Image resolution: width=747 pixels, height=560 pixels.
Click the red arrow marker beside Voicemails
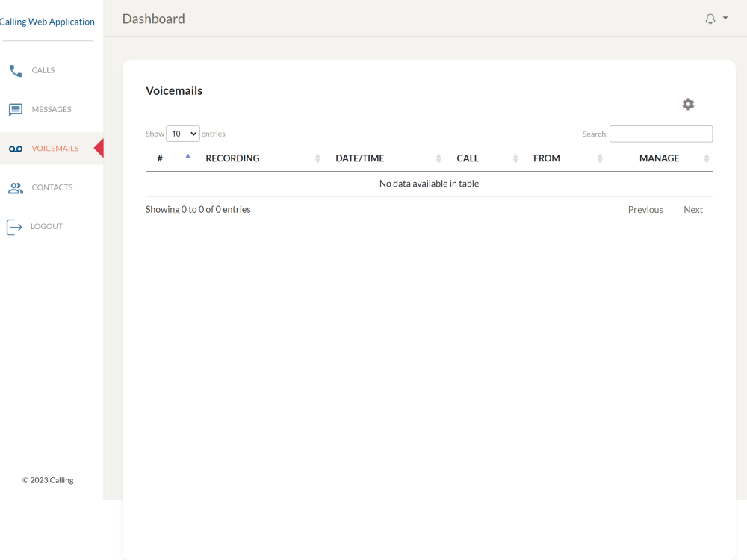point(99,149)
